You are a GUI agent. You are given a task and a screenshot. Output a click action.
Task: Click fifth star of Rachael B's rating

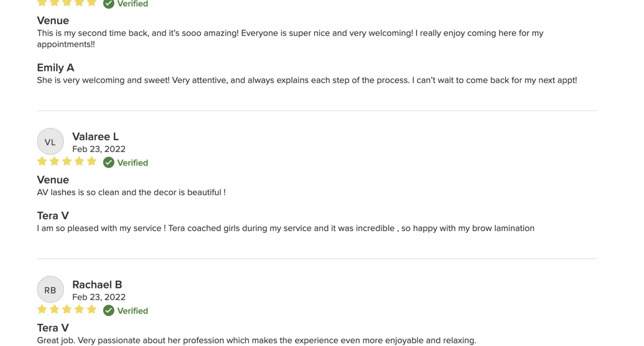(x=92, y=309)
